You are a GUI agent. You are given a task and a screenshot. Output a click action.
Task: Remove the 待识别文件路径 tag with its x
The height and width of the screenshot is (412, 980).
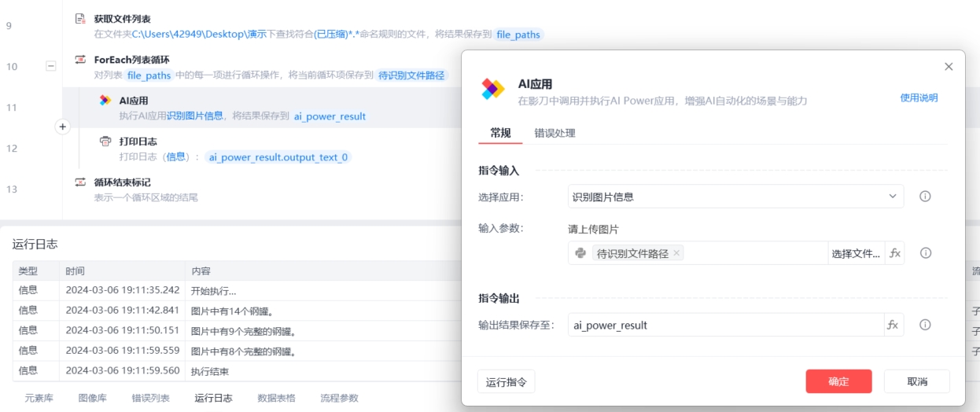pos(676,253)
